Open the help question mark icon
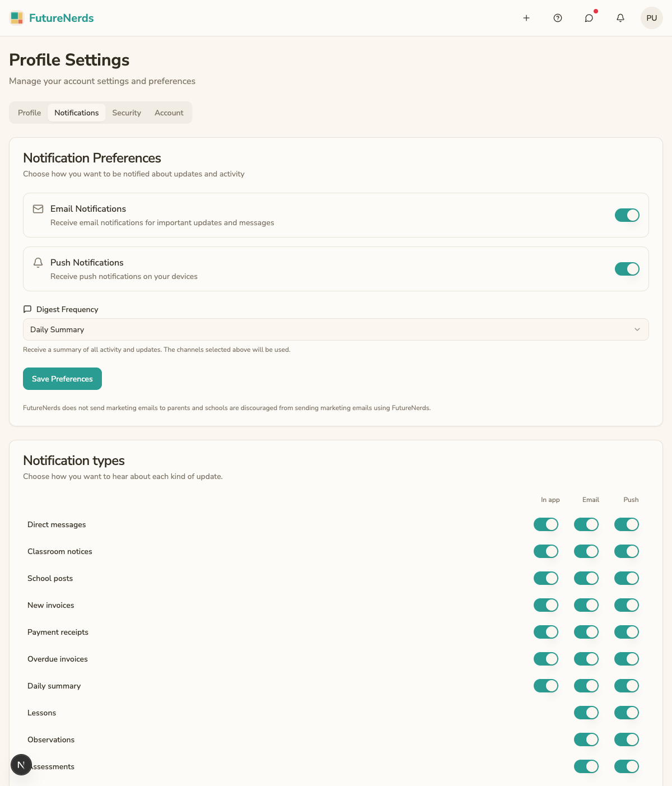This screenshot has height=786, width=672. click(x=558, y=18)
